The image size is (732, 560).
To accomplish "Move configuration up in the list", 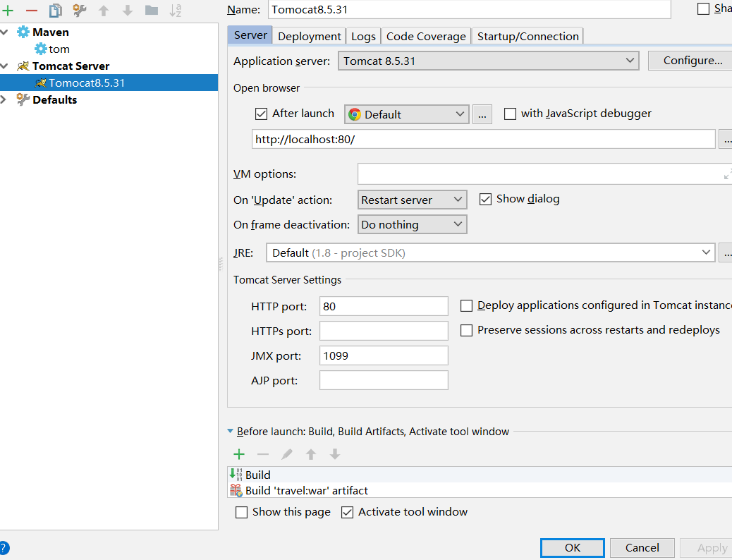I will [104, 11].
